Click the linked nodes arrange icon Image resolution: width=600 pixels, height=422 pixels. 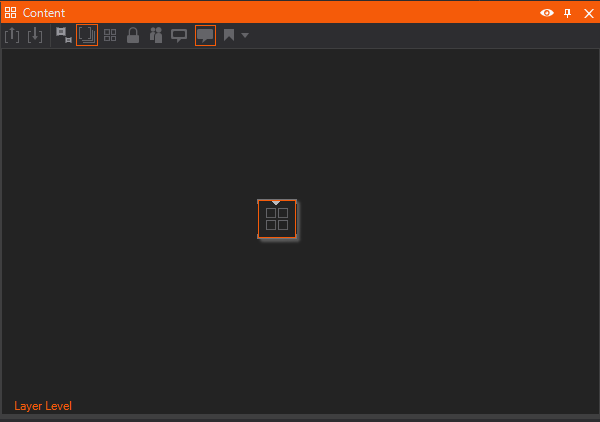[x=64, y=35]
